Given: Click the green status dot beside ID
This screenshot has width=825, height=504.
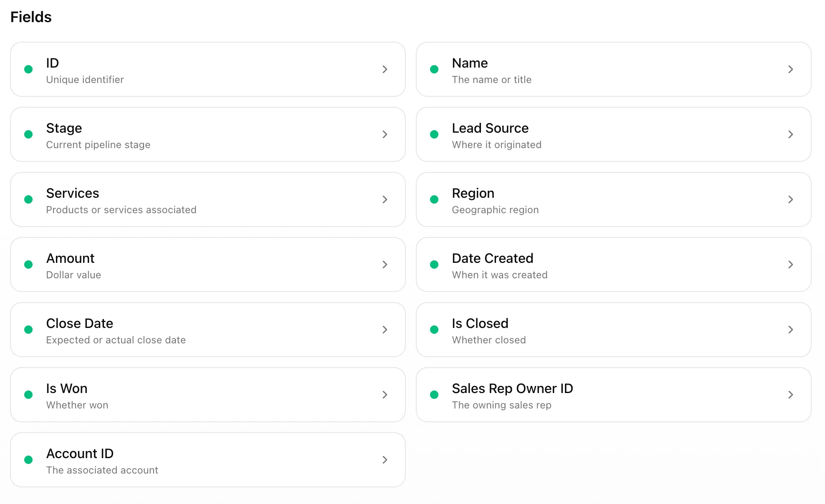Looking at the screenshot, I should pos(28,69).
